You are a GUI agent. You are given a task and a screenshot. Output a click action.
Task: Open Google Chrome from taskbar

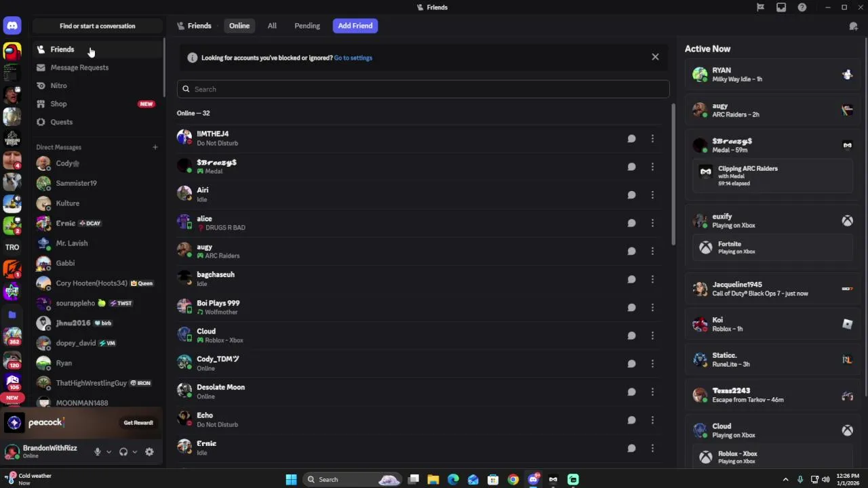coord(513,479)
